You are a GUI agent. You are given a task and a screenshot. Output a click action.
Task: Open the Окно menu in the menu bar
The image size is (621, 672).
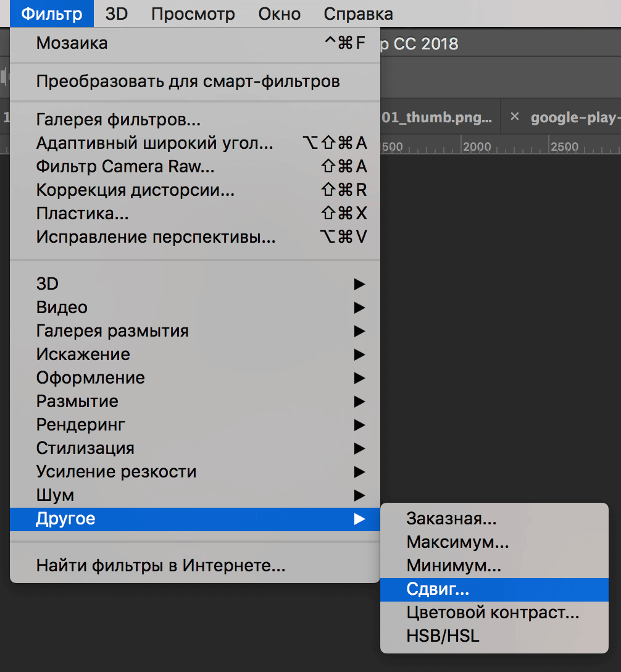click(279, 14)
